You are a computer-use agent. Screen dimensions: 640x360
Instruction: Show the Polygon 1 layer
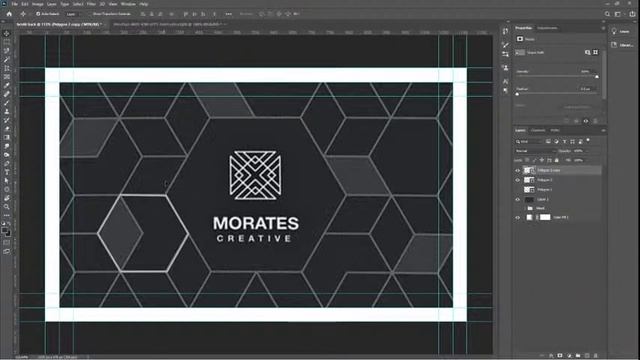click(x=518, y=190)
